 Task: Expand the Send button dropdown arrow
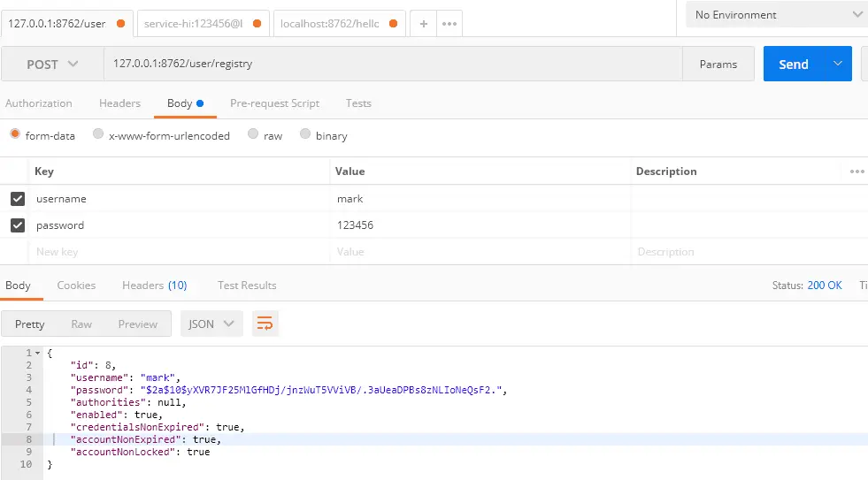click(837, 64)
